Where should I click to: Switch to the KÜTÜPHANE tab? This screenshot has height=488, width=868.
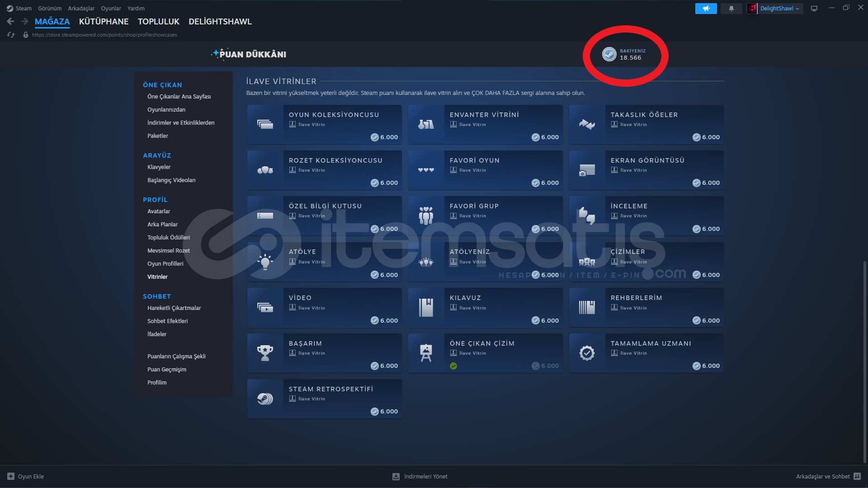coord(104,21)
